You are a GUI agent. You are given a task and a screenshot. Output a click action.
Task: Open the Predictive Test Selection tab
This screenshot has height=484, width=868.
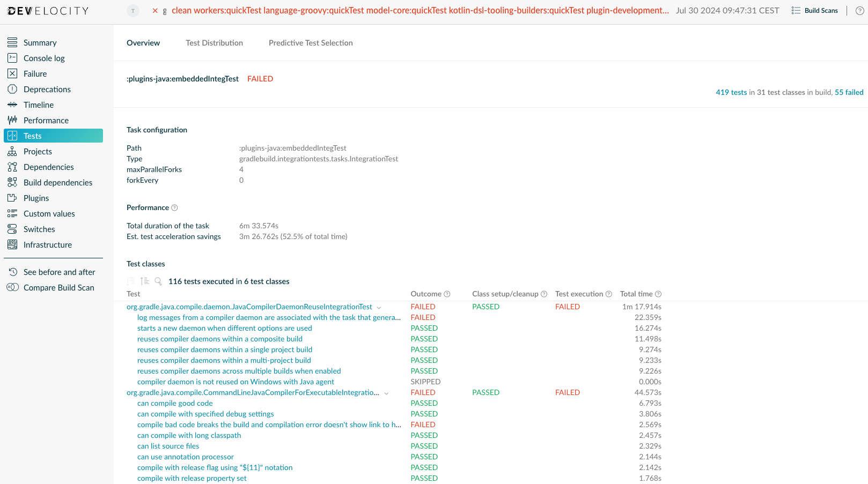point(311,43)
